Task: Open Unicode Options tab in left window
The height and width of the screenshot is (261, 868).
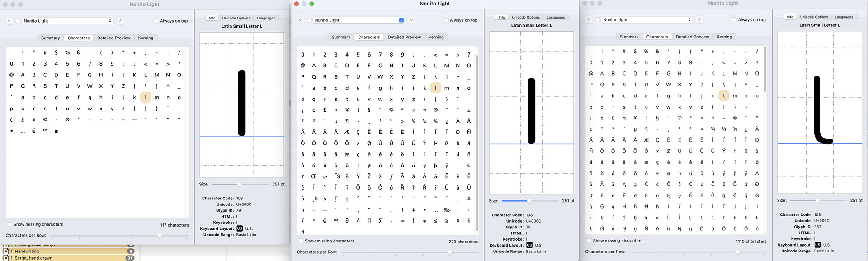Action: [x=236, y=18]
